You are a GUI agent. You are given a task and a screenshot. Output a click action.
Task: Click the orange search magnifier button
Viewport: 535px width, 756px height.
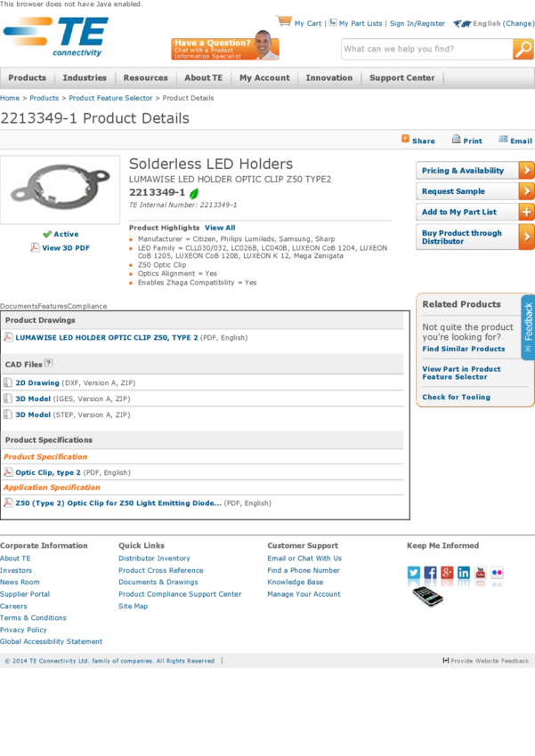[523, 49]
